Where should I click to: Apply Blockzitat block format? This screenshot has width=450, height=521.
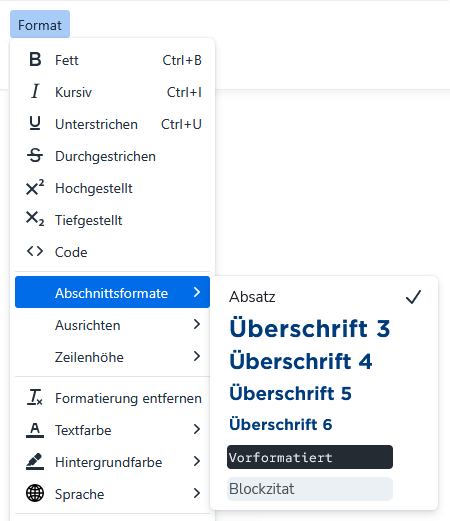click(310, 489)
